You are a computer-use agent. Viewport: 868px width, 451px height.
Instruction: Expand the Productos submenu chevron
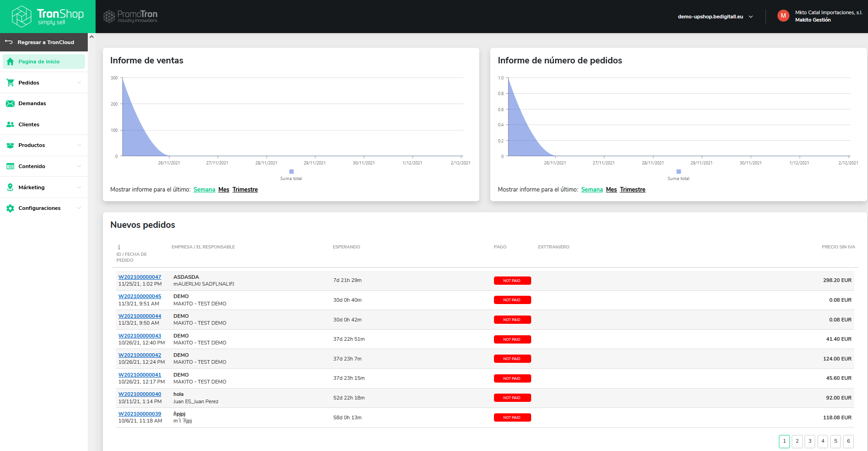point(79,145)
